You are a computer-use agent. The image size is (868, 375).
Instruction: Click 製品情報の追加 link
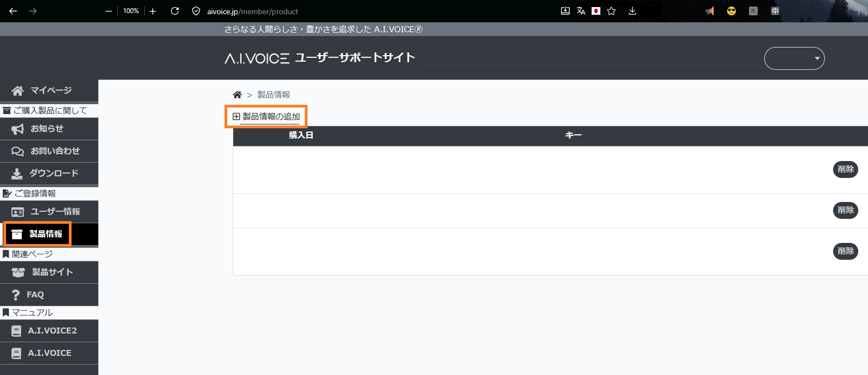[271, 117]
